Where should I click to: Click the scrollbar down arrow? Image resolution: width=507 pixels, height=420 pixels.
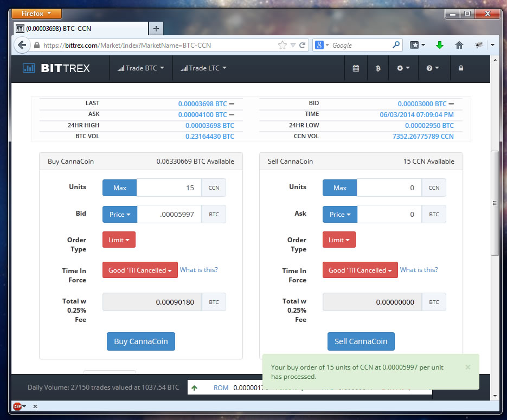tap(495, 396)
